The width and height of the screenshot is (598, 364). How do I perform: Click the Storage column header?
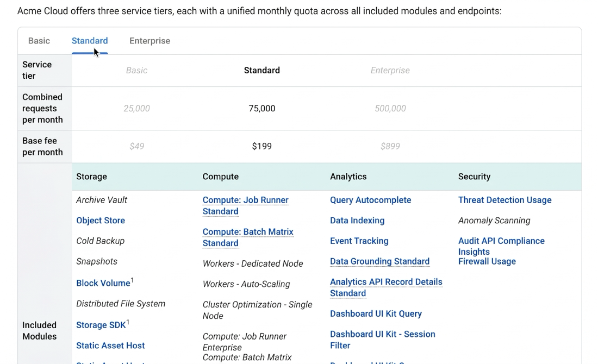[x=91, y=177]
